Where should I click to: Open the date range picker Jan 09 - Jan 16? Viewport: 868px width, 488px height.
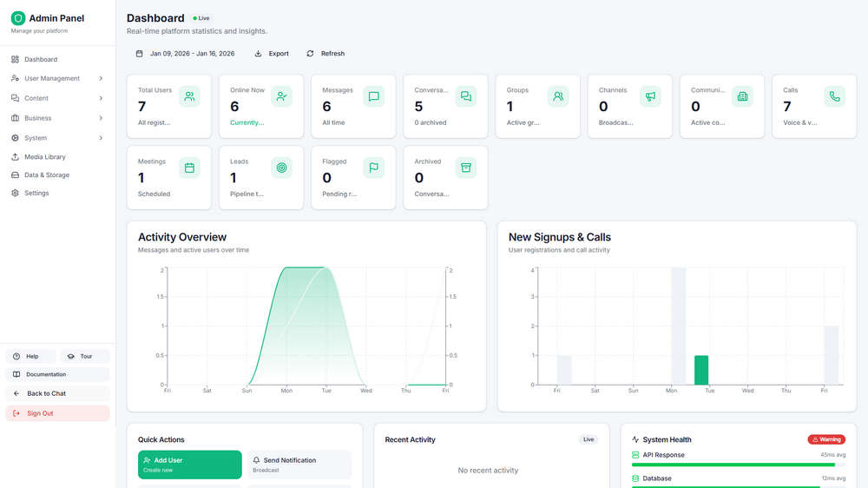click(x=186, y=54)
